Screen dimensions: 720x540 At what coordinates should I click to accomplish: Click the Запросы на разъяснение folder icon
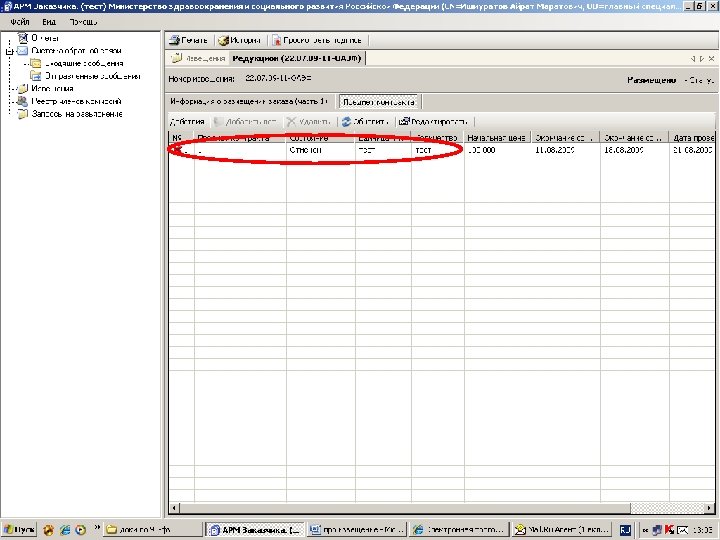pyautogui.click(x=22, y=114)
